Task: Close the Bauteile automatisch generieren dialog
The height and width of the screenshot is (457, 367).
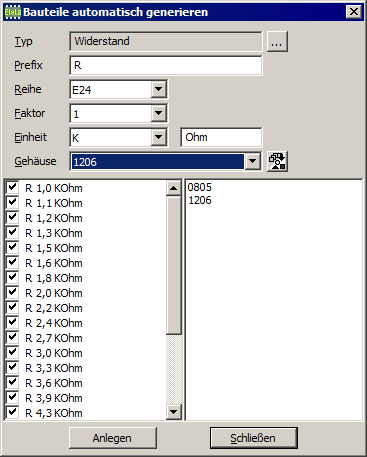Action: (353, 12)
